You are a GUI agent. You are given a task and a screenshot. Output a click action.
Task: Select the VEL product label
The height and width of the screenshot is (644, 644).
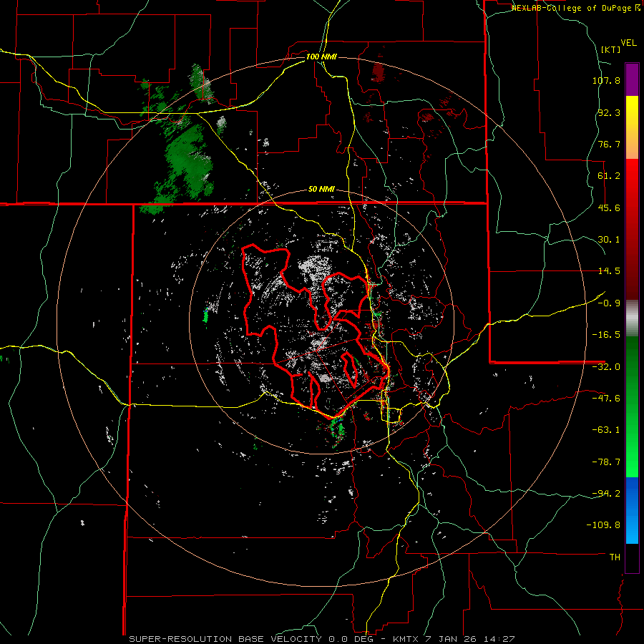629,43
